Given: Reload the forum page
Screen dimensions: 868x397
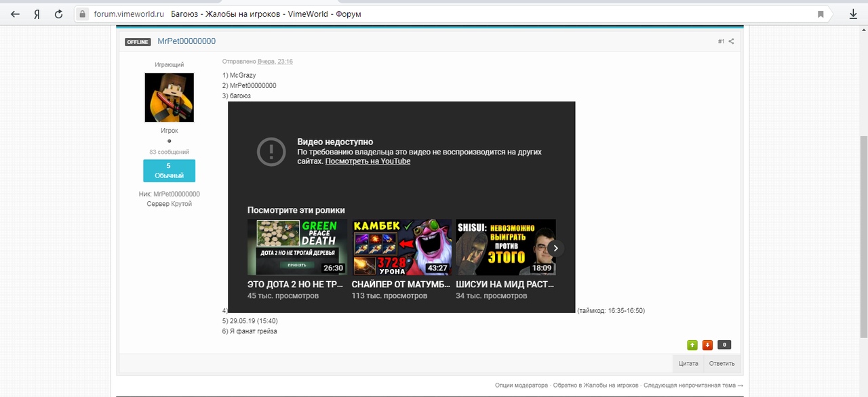Looking at the screenshot, I should (59, 14).
